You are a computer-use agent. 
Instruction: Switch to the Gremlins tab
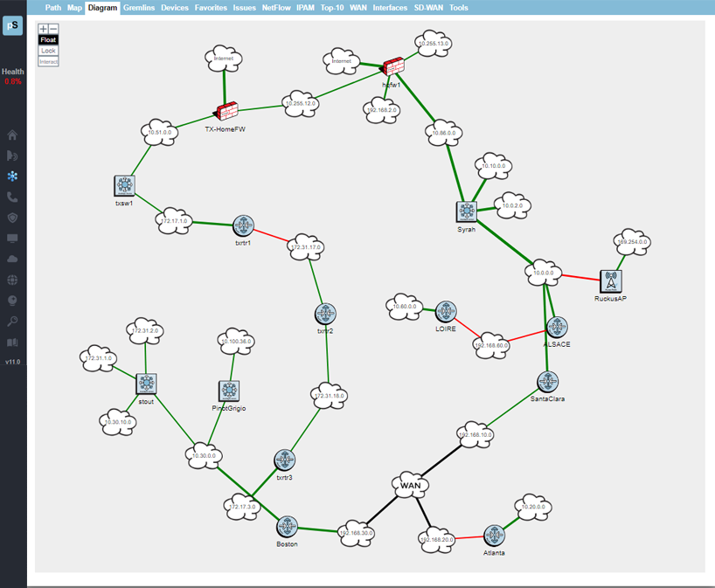click(139, 8)
